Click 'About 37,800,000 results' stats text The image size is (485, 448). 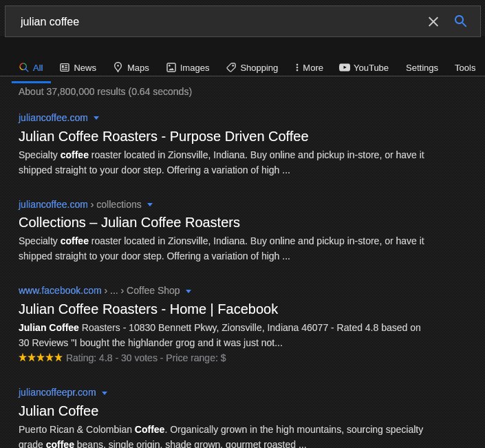(105, 92)
